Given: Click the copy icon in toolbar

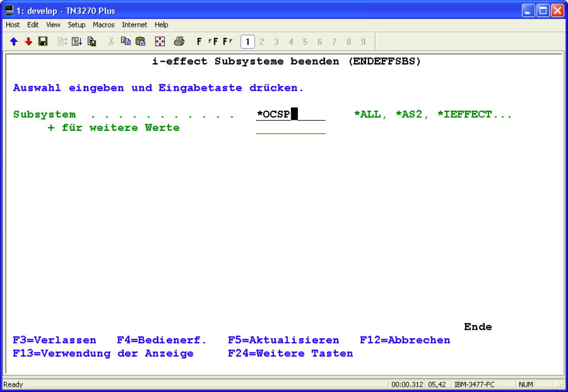Looking at the screenshot, I should (x=126, y=42).
